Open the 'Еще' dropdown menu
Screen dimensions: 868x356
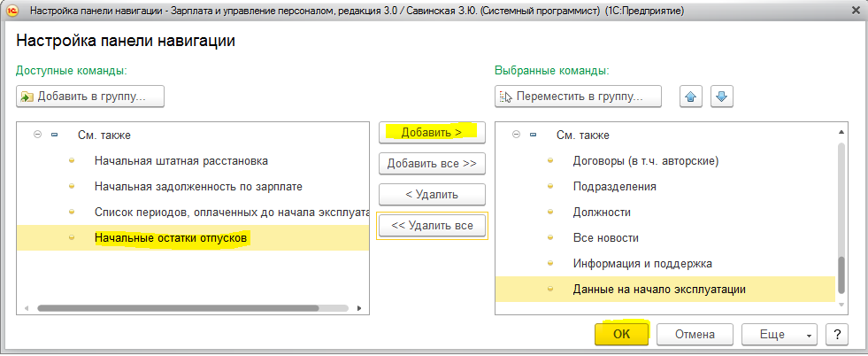[778, 335]
